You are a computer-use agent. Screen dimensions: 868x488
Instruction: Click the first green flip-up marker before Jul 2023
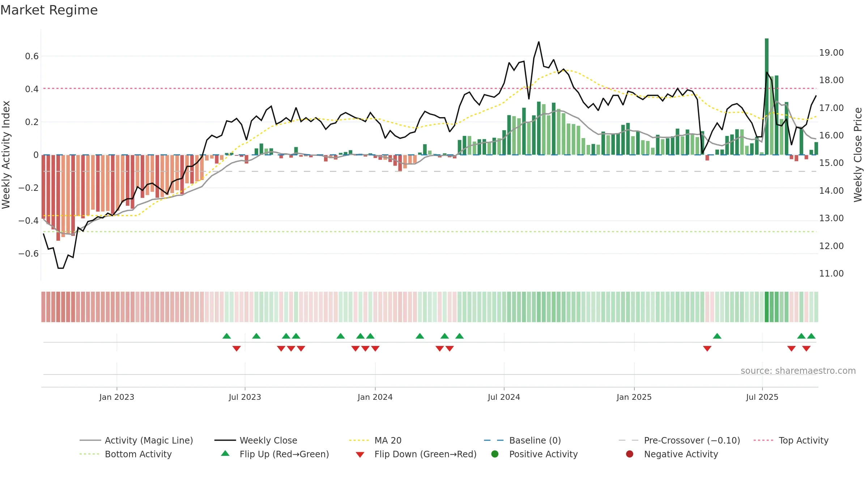pos(227,336)
